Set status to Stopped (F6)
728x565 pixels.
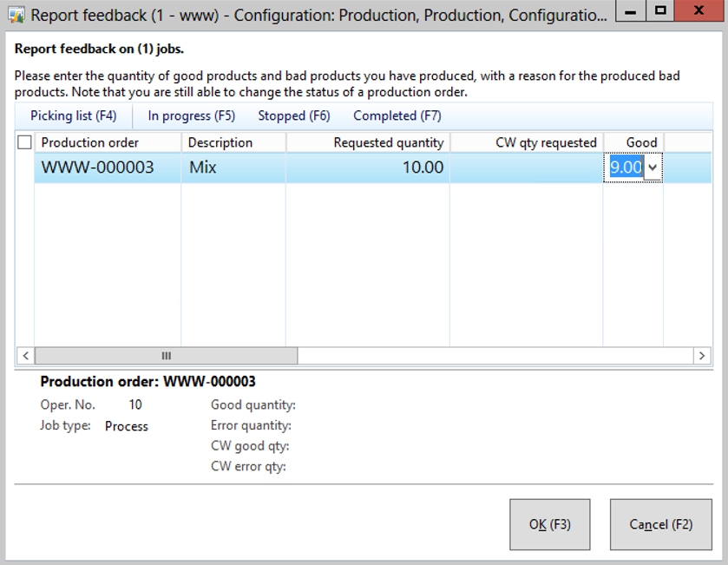click(293, 115)
